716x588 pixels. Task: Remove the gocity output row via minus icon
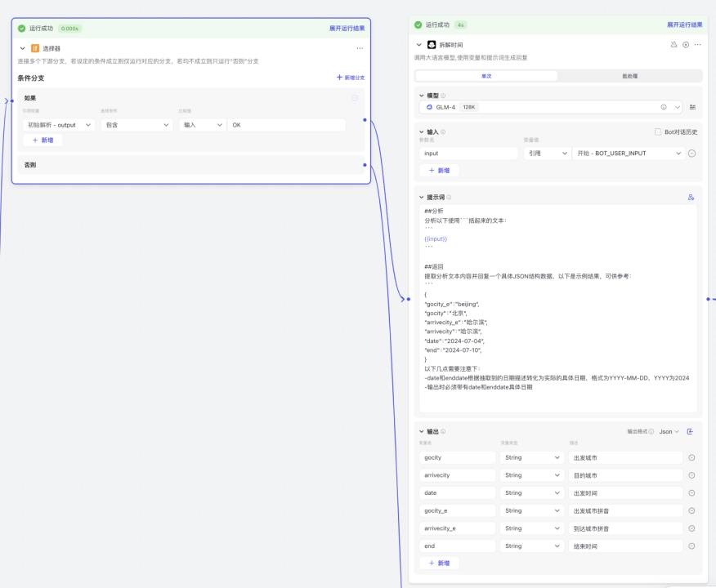point(691,457)
